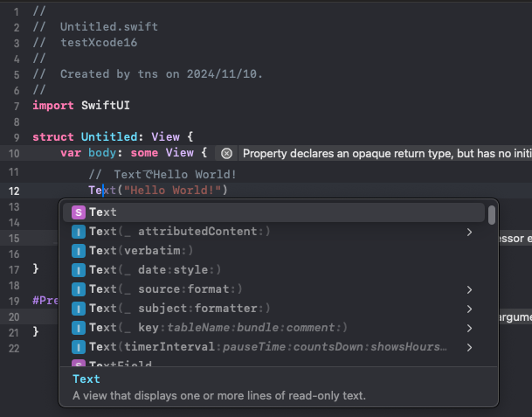Screen dimensions: 532x417
Task: Click the icon beside Text(_ date:style:)
Action: [79, 270]
